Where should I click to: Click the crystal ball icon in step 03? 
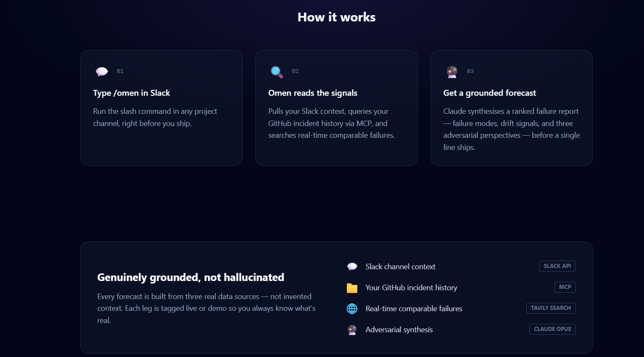tap(452, 72)
